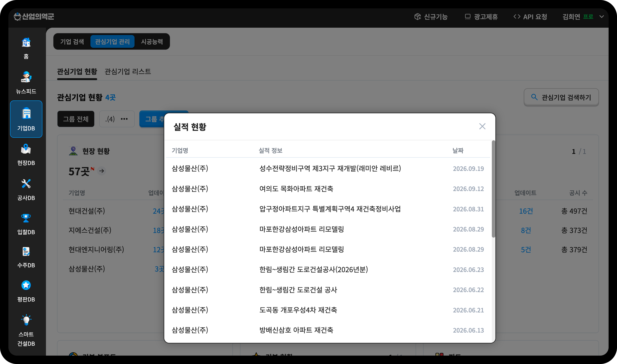Image resolution: width=617 pixels, height=364 pixels.
Task: Click the 김희연 user name
Action: [571, 17]
